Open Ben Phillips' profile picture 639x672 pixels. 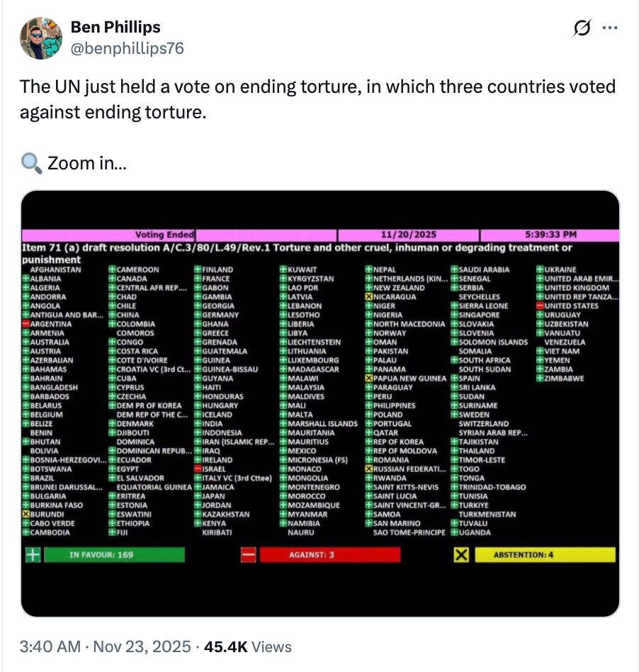tap(42, 38)
